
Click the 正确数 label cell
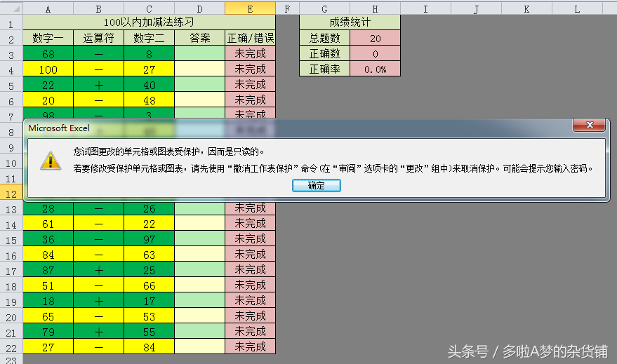click(x=324, y=53)
